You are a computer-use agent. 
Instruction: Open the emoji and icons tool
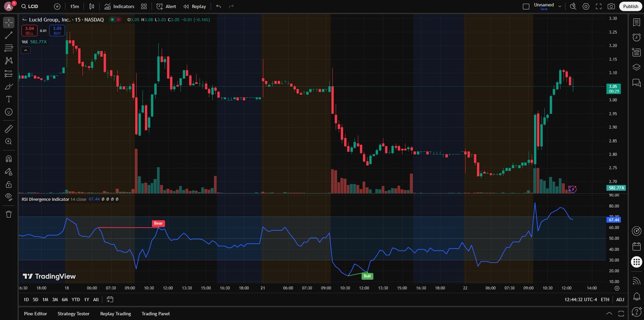coord(9,112)
